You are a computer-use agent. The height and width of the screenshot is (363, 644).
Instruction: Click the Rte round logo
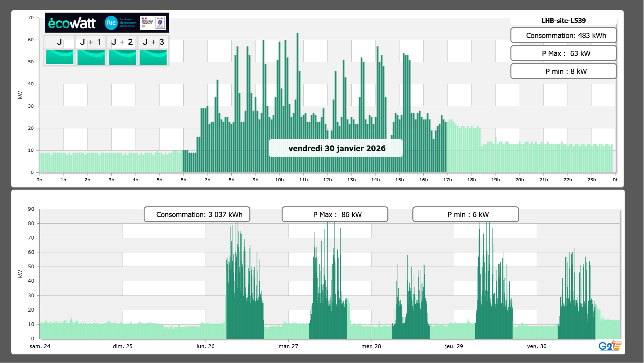click(x=111, y=23)
